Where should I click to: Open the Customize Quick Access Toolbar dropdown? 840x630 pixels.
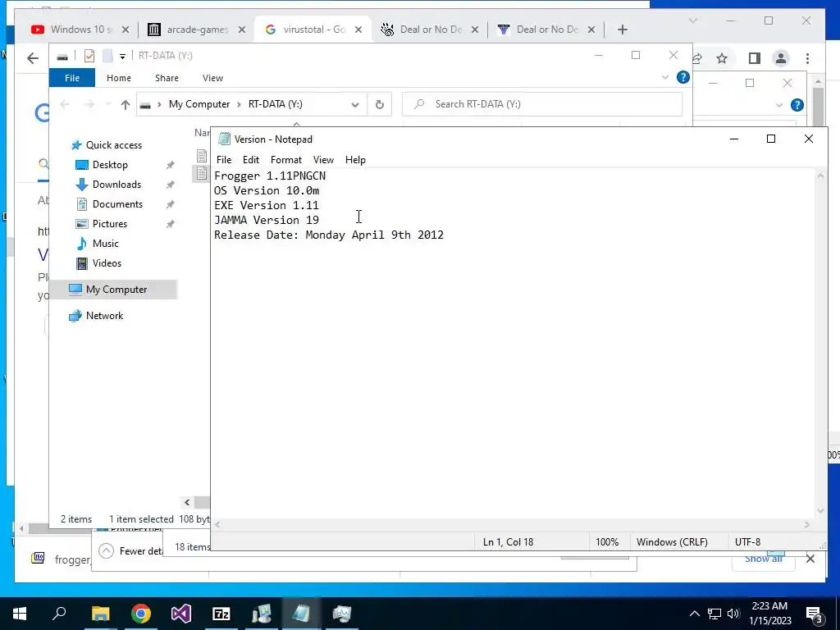122,56
